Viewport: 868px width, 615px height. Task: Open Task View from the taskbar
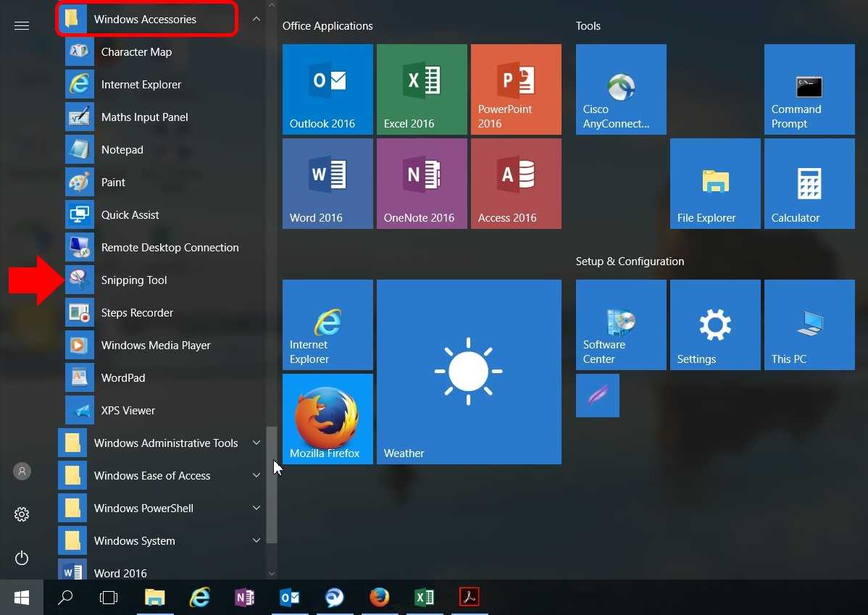[109, 598]
